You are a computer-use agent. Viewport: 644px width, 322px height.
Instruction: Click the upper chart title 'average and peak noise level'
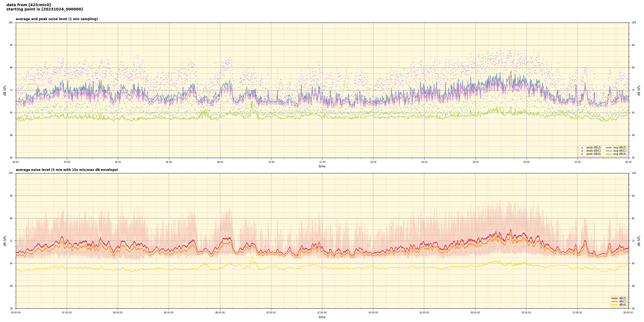pos(57,19)
